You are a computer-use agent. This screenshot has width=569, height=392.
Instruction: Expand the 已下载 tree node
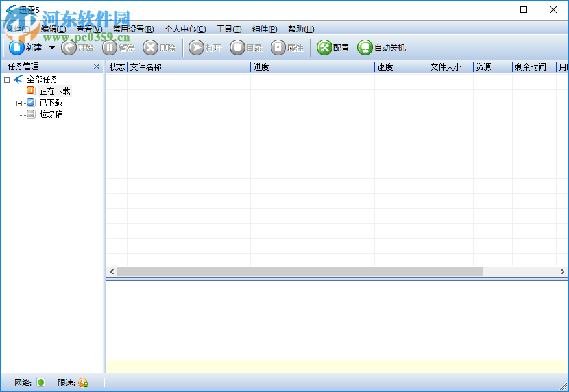pos(20,102)
